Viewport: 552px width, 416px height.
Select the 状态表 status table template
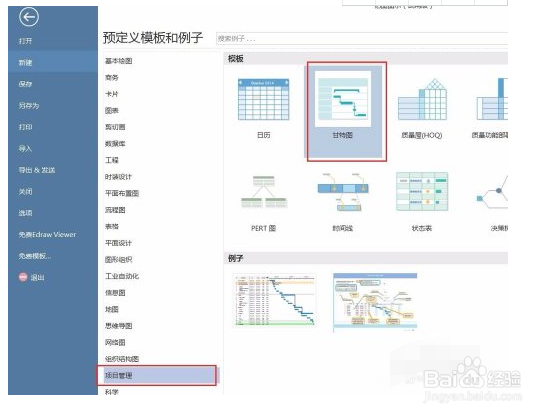[422, 191]
